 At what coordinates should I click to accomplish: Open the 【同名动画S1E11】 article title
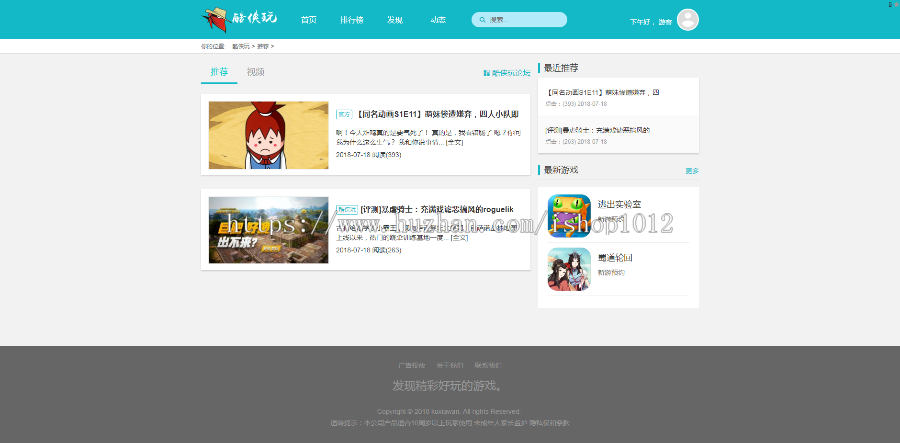(438, 114)
